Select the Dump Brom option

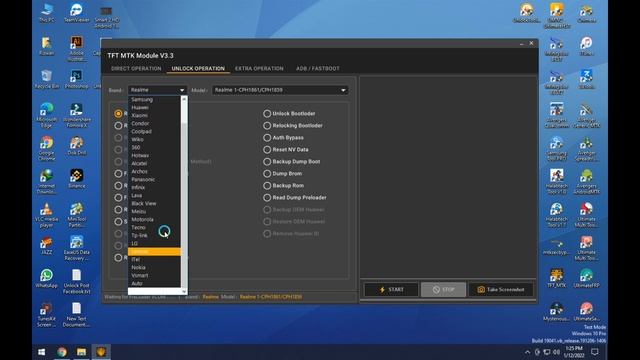coord(282,173)
